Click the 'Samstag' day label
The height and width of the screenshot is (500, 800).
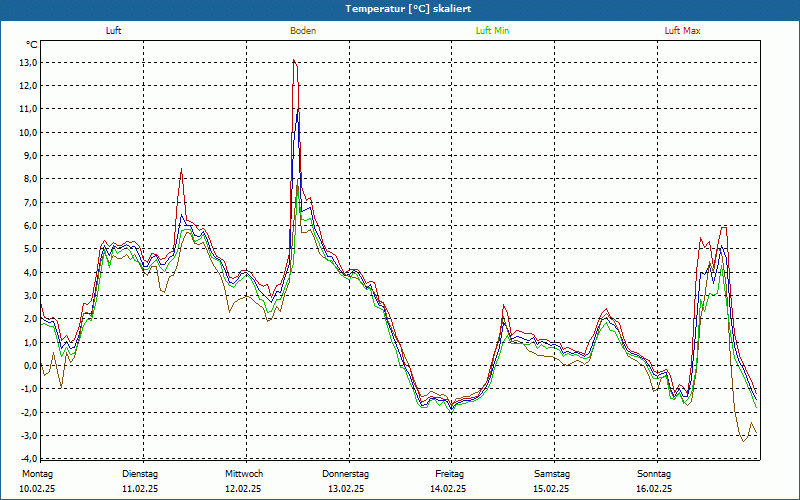point(552,474)
